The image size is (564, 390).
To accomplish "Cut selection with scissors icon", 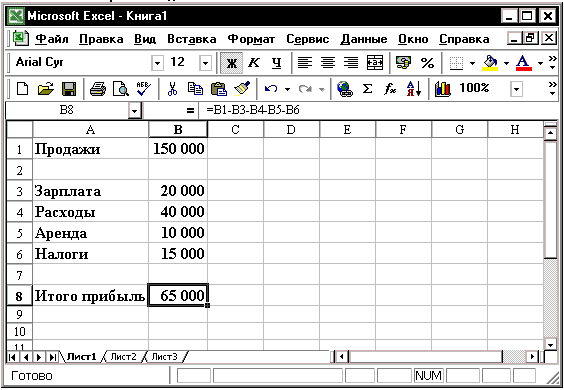I will pyautogui.click(x=172, y=89).
